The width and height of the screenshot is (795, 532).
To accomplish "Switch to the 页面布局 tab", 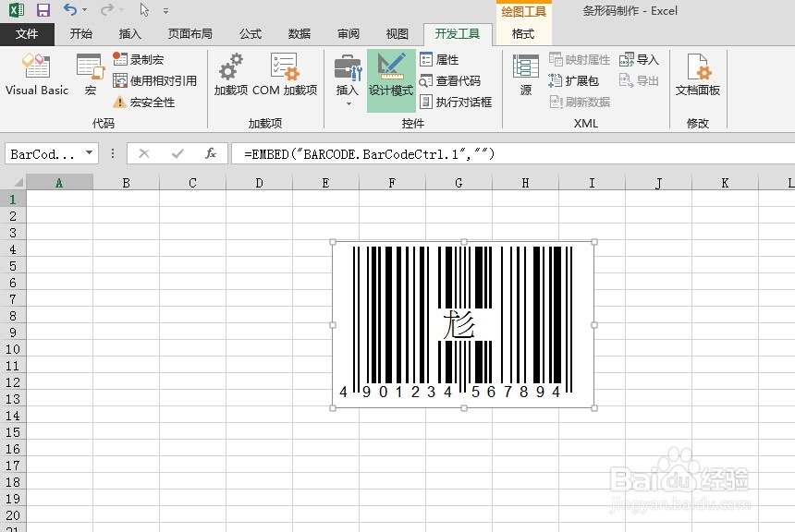I will pos(190,34).
